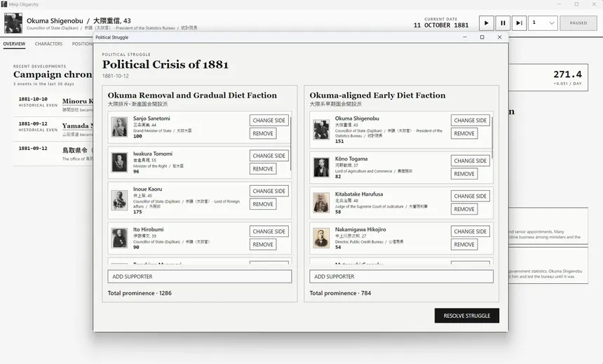Click Sanjo Sanetomi's name

(151, 119)
